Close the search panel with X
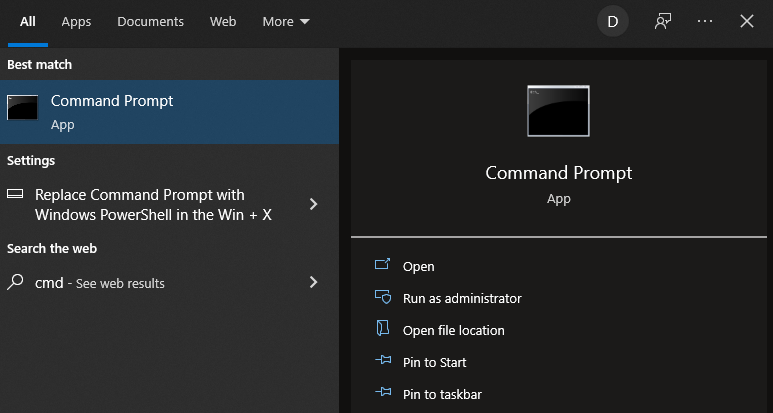Image resolution: width=773 pixels, height=413 pixels. [747, 21]
